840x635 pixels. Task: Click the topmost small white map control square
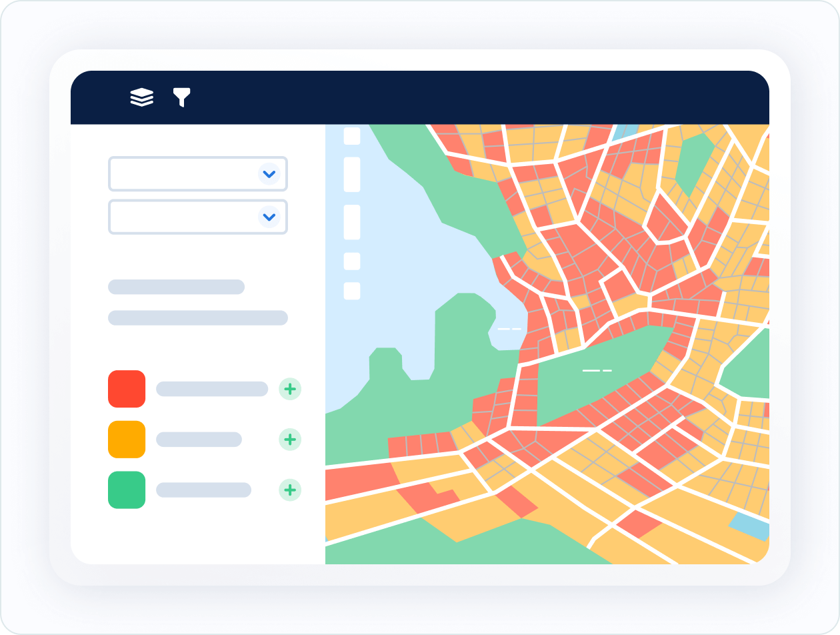click(352, 136)
